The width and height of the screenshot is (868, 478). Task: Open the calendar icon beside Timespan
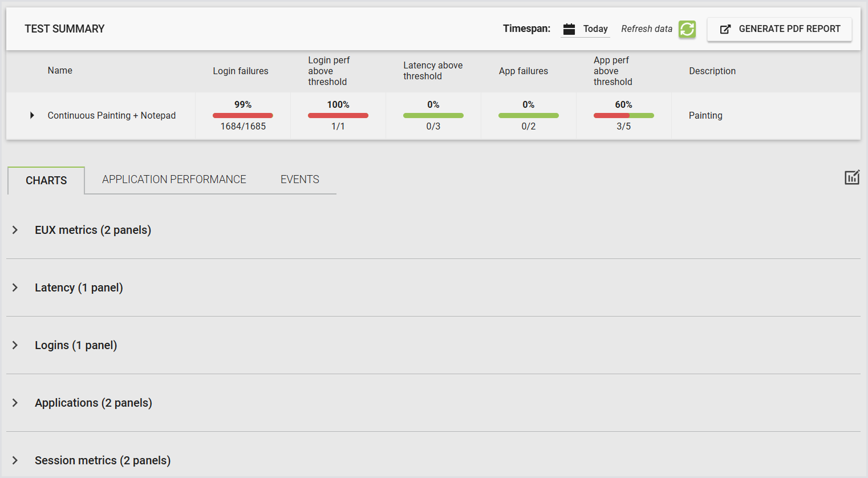[x=569, y=29]
